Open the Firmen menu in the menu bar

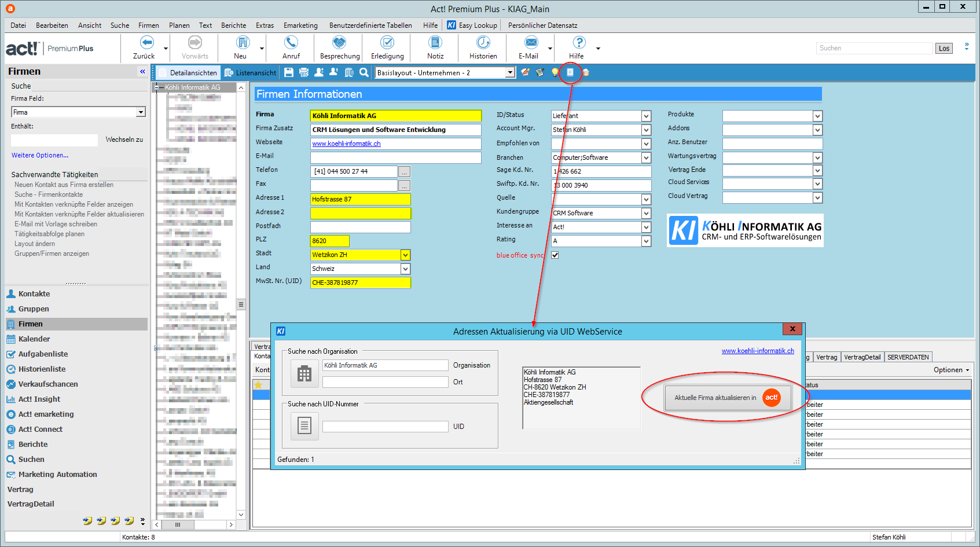click(x=149, y=25)
